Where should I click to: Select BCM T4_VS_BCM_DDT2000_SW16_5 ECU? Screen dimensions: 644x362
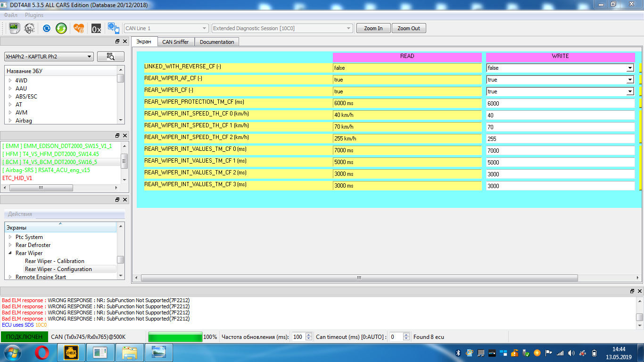click(50, 162)
